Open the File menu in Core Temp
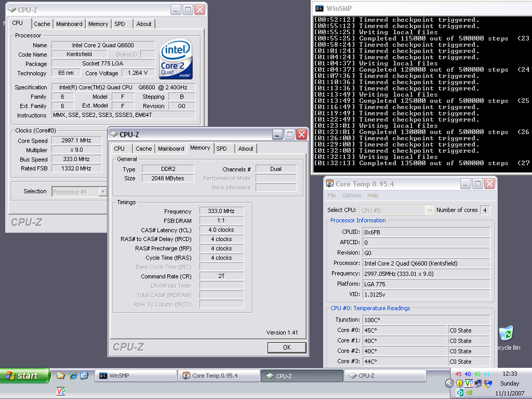 point(331,195)
